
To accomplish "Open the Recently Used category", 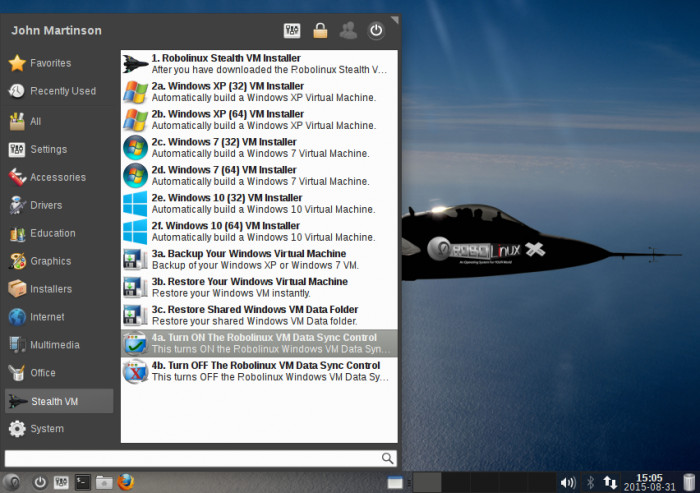I will click(58, 91).
